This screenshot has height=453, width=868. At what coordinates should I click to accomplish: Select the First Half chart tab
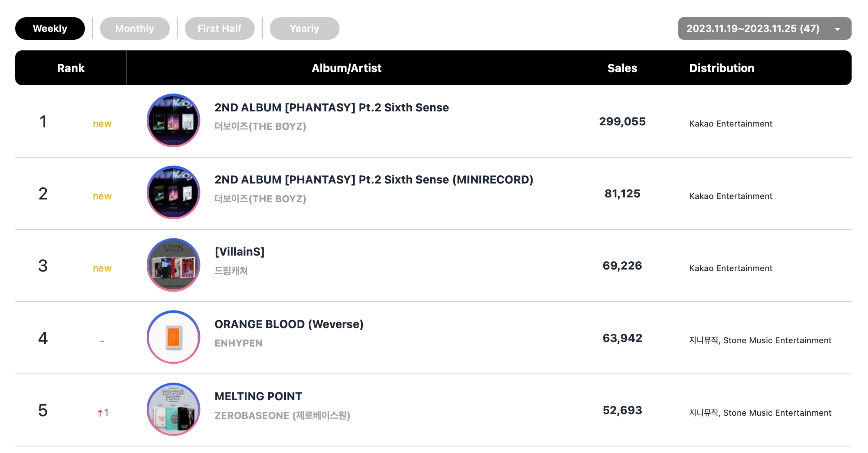(x=219, y=29)
